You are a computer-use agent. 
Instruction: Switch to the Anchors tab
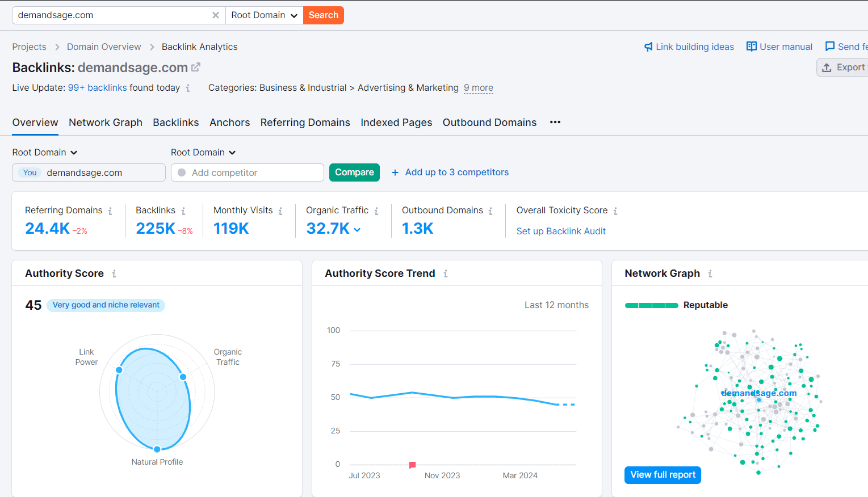[229, 122]
